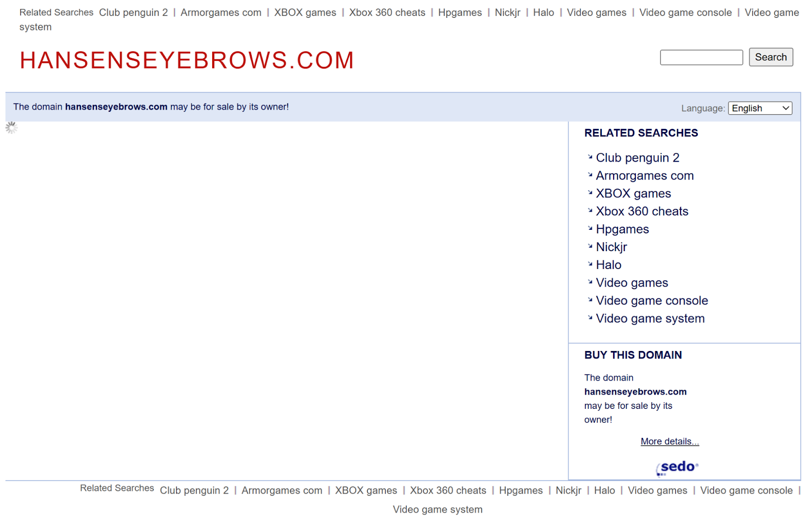The width and height of the screenshot is (812, 521).
Task: Select XBOX games in sidebar list
Action: (633, 193)
